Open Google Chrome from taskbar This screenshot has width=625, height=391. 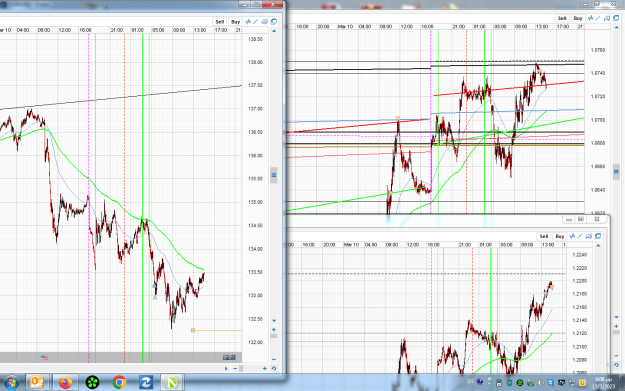coord(119,383)
